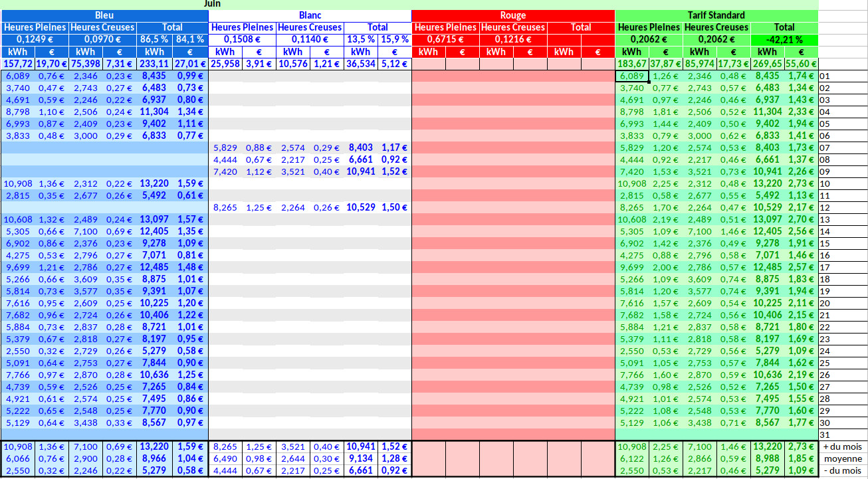The width and height of the screenshot is (868, 479).
Task: Click the red "Rouge" section header
Action: pyautogui.click(x=512, y=15)
